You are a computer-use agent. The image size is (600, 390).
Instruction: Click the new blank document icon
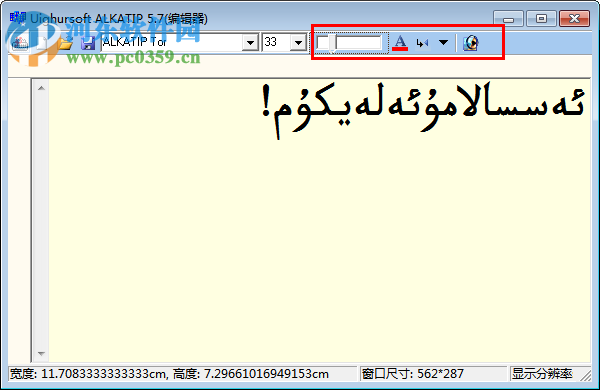42,43
